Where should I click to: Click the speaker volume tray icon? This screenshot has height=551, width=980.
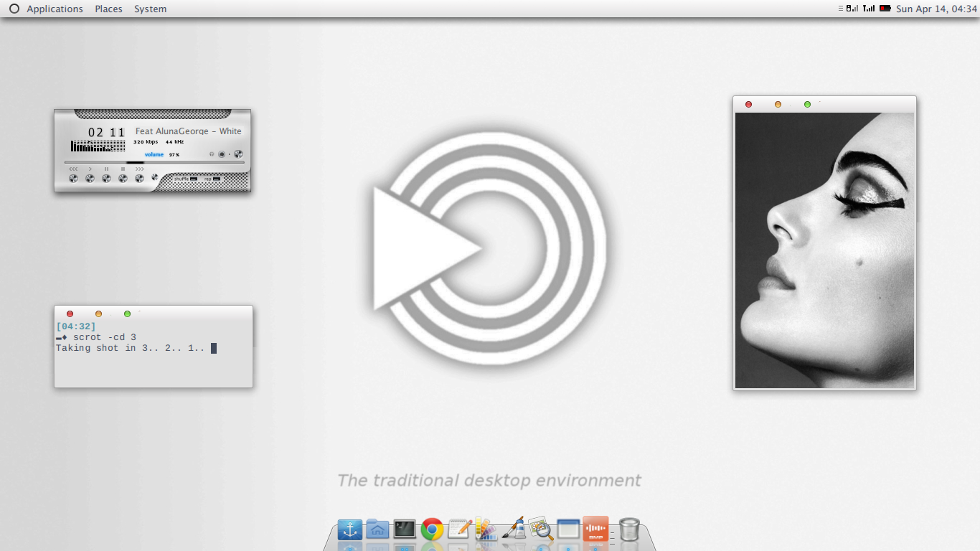pos(852,9)
